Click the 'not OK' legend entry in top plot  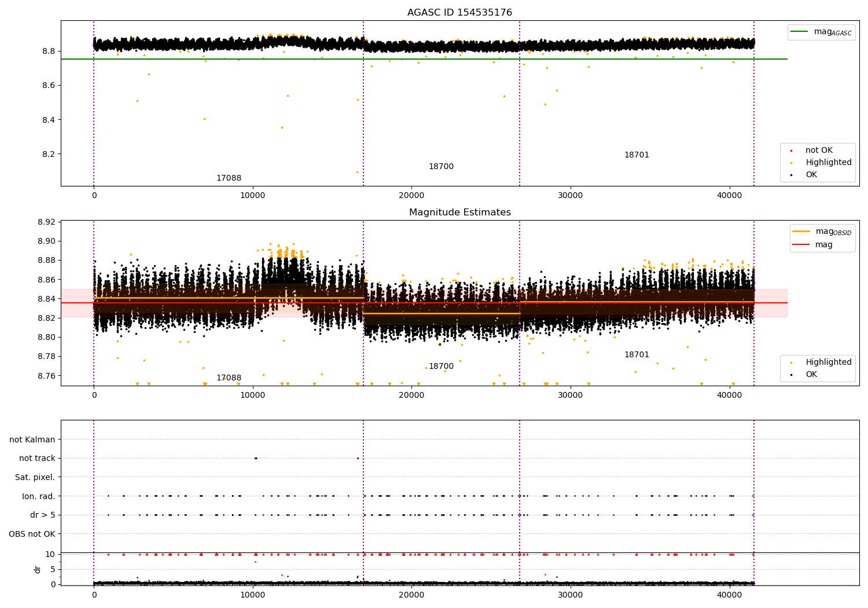819,151
